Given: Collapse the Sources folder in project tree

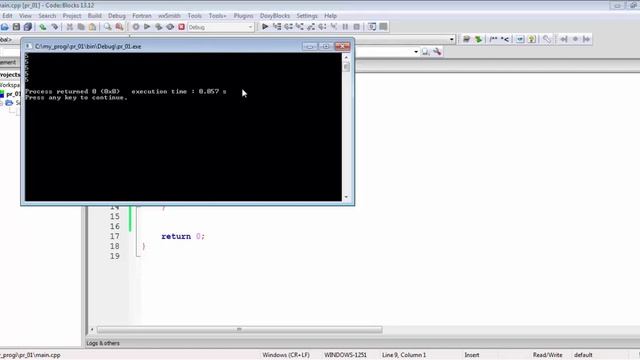Looking at the screenshot, I should (2, 103).
